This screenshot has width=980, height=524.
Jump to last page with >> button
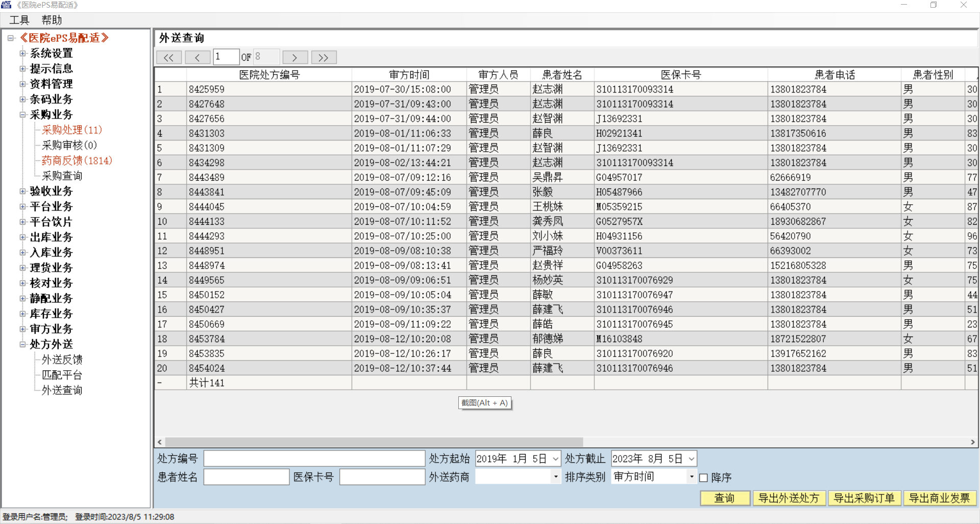tap(324, 57)
